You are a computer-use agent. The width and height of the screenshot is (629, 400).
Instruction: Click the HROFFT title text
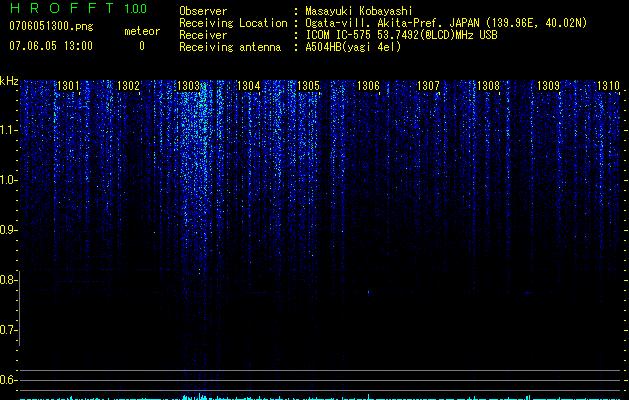point(61,8)
